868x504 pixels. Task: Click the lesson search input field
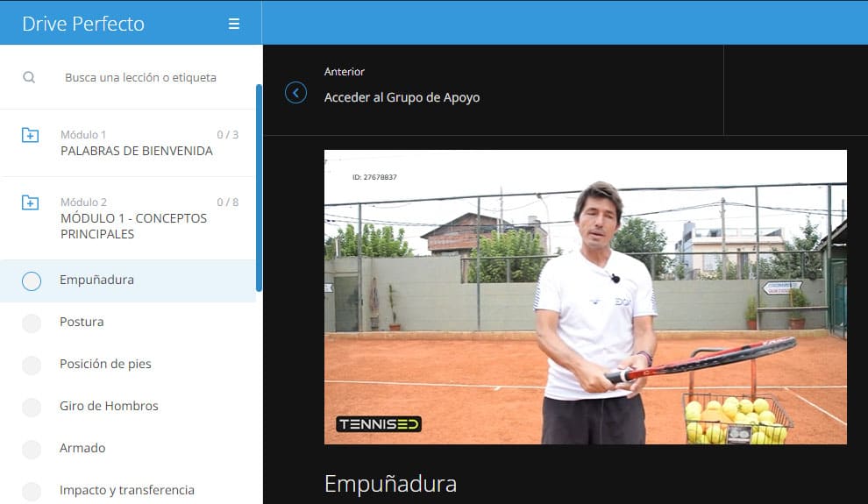[140, 77]
